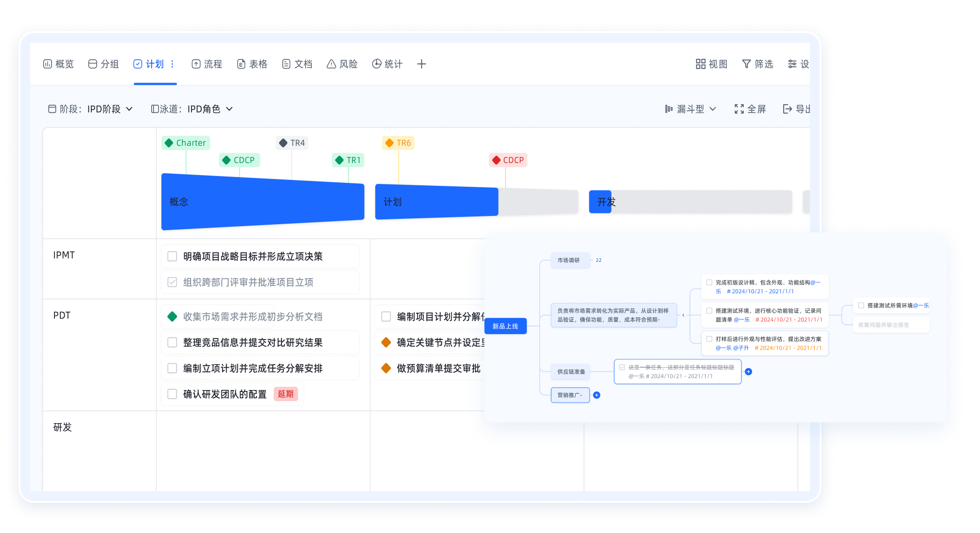Click the TR6 milestone marker
This screenshot has width=980, height=533.
398,143
